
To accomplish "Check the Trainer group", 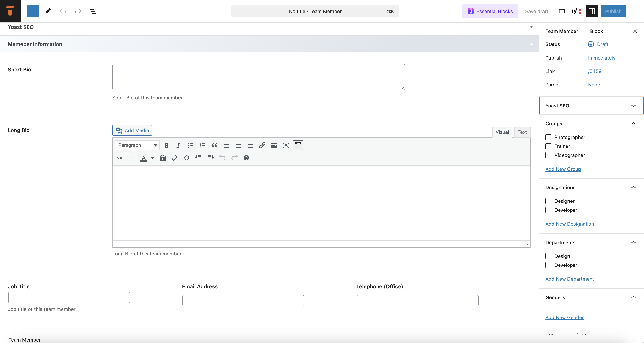I will pyautogui.click(x=548, y=146).
